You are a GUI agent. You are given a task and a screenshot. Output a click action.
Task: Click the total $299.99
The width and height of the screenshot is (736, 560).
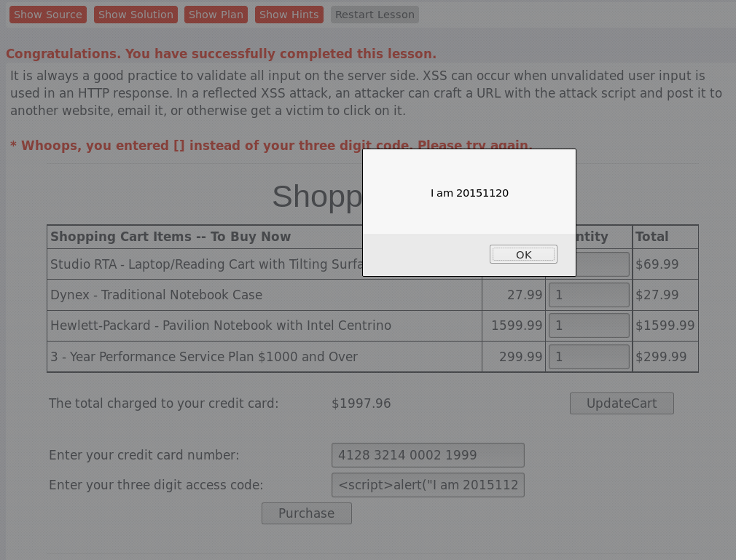coord(661,356)
